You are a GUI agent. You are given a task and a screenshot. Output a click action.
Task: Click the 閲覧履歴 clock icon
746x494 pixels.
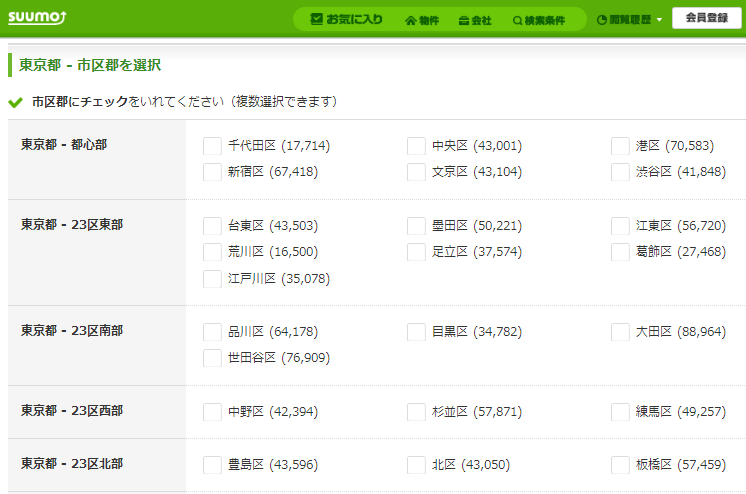[x=601, y=20]
